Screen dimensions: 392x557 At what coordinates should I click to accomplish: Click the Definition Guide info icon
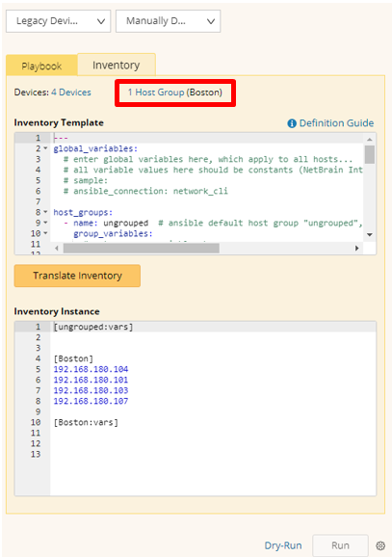pyautogui.click(x=292, y=123)
